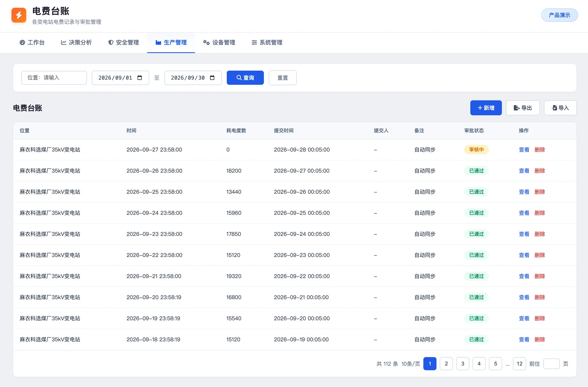View the 2026-09-18 23:58:19 record
The image size is (588, 387).
(524, 340)
